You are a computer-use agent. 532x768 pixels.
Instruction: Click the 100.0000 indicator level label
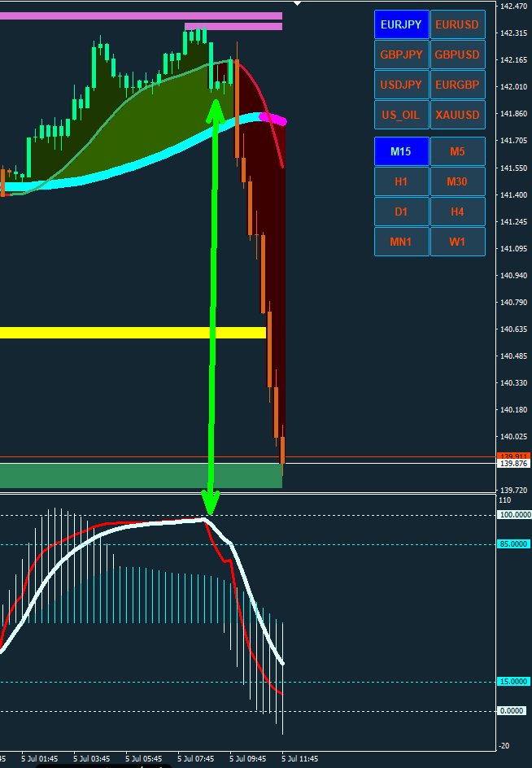514,515
